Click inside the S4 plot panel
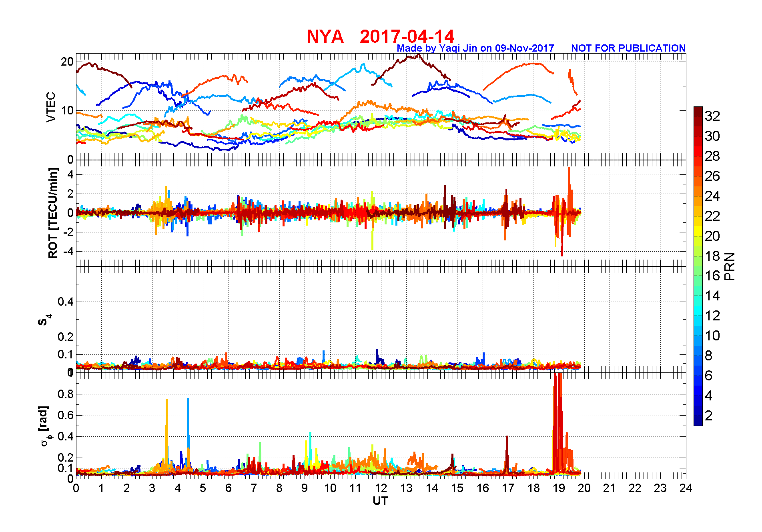The height and width of the screenshot is (532, 762). pos(381,319)
